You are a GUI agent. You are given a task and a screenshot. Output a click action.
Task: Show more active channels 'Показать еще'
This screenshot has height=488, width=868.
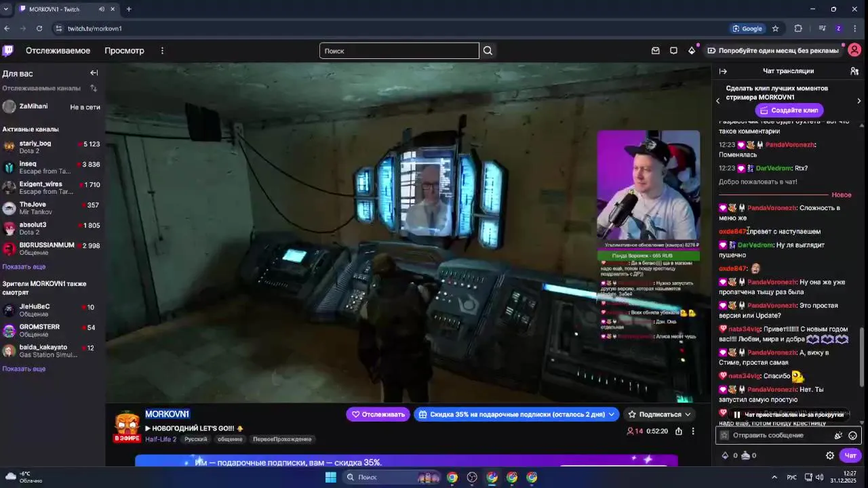coord(24,266)
